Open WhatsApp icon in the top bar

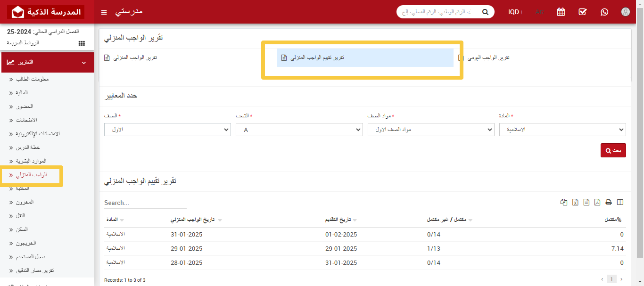pos(604,12)
